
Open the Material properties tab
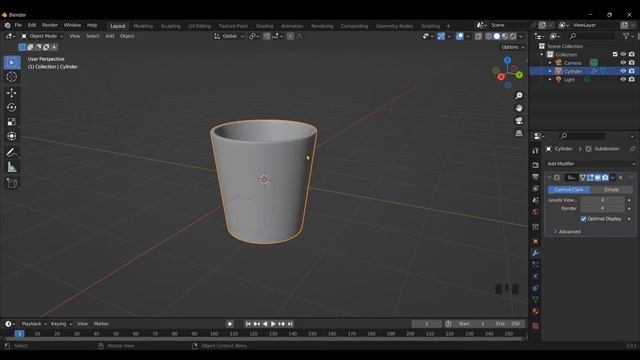536,311
